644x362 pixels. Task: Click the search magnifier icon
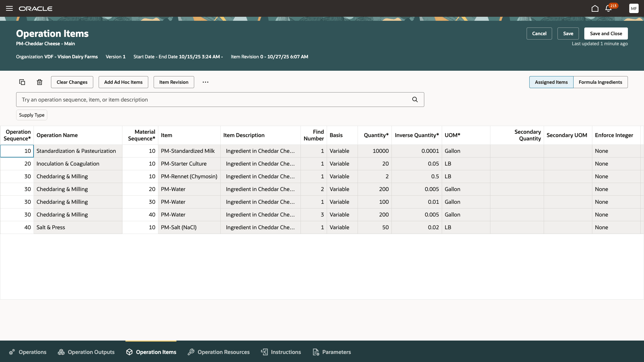tap(415, 100)
